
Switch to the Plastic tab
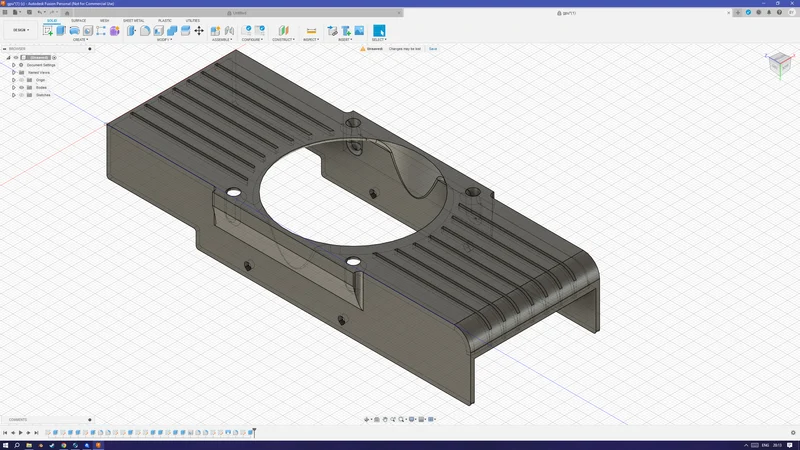pos(165,21)
